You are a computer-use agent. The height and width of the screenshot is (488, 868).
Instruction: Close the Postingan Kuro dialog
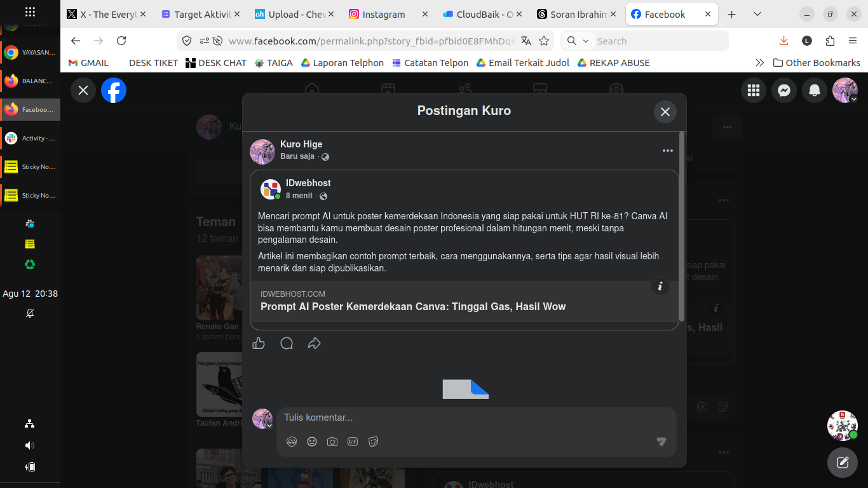pyautogui.click(x=665, y=112)
